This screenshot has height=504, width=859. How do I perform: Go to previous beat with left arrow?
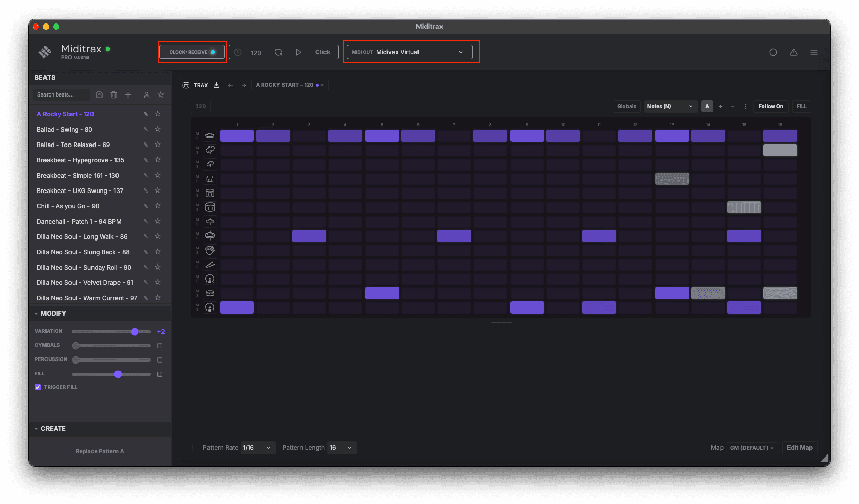[230, 85]
